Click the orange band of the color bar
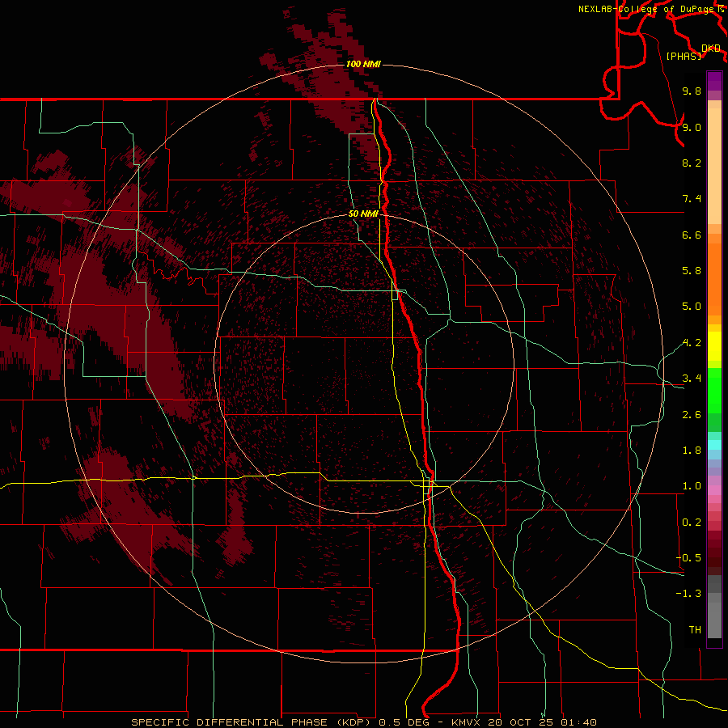This screenshot has height=728, width=728. [714, 280]
